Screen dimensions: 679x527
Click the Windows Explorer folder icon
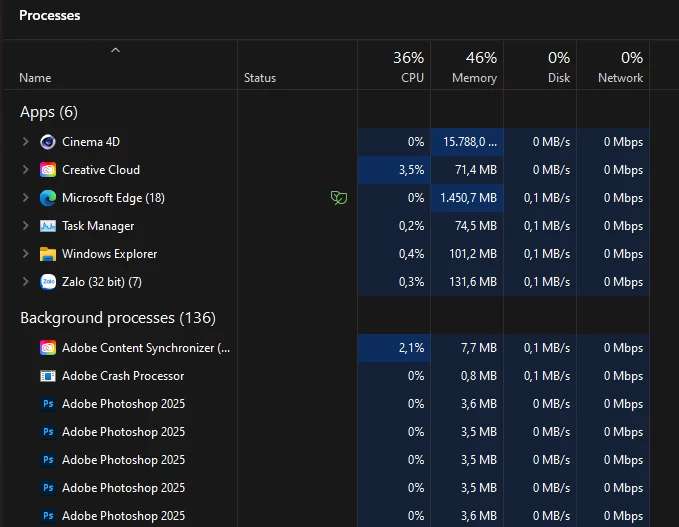48,254
